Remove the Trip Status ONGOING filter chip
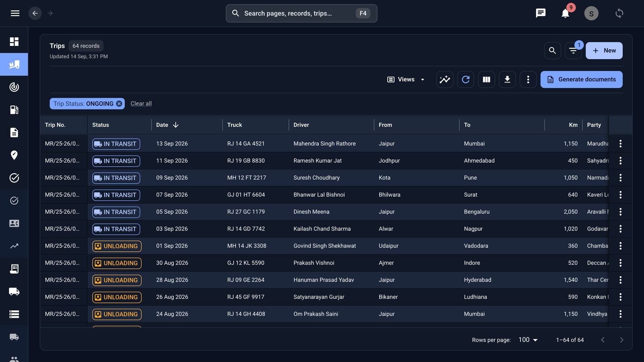The image size is (644, 362). 119,104
